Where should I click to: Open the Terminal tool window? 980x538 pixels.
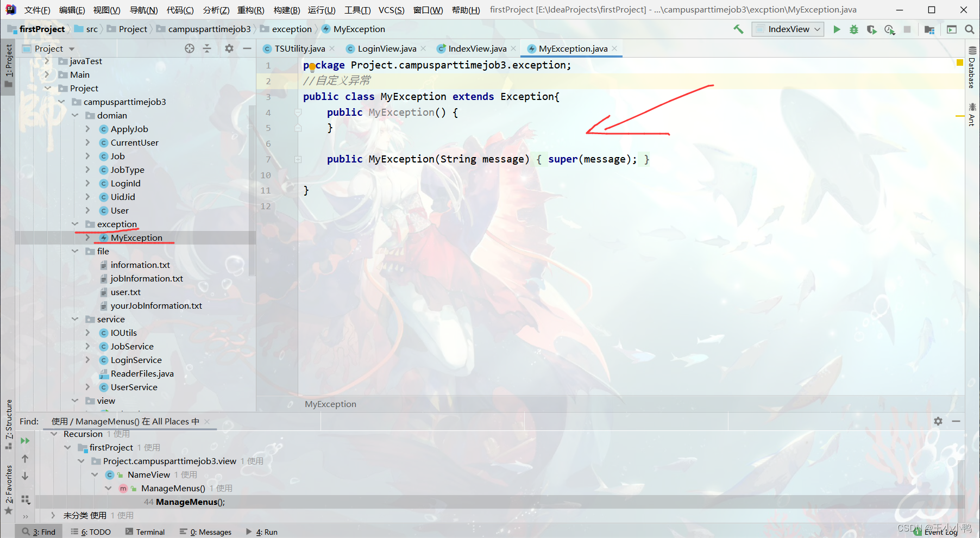[145, 532]
